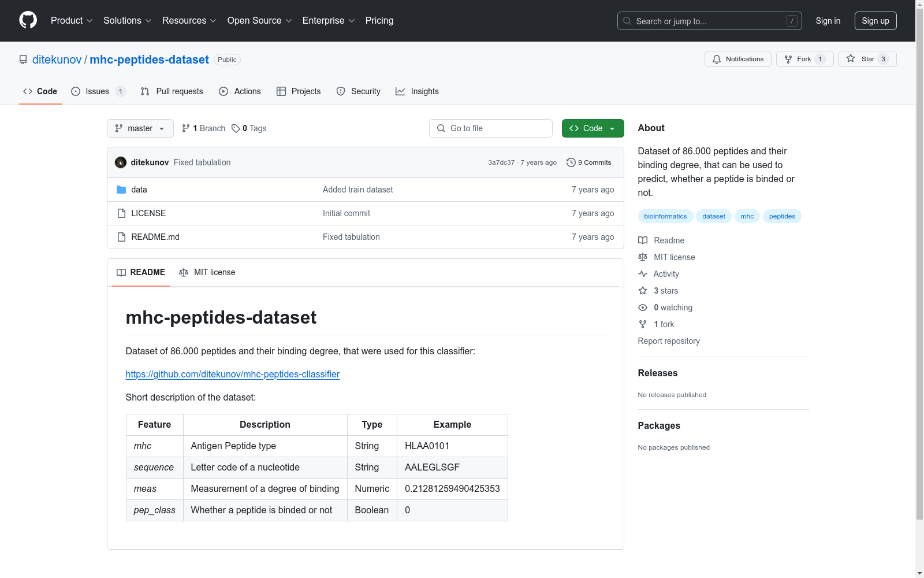Screen dimensions: 924x578
Task: Open the mhc-peptides-cllassifier GitHub link
Action: coord(233,374)
